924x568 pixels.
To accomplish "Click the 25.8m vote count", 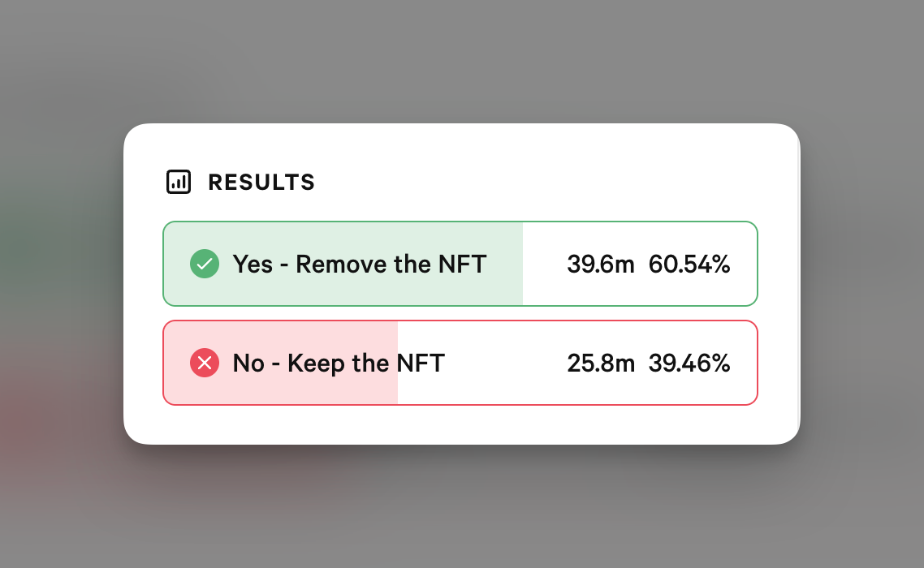I will 600,363.
